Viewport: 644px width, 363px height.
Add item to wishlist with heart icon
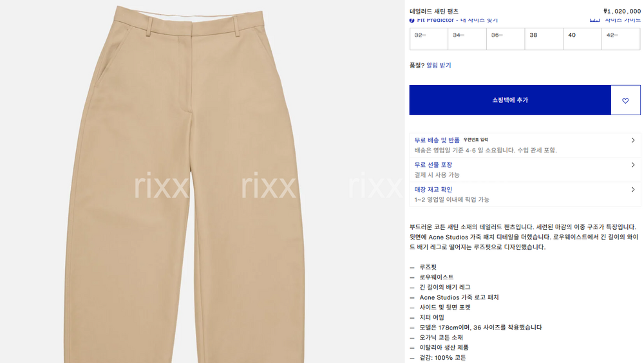625,100
